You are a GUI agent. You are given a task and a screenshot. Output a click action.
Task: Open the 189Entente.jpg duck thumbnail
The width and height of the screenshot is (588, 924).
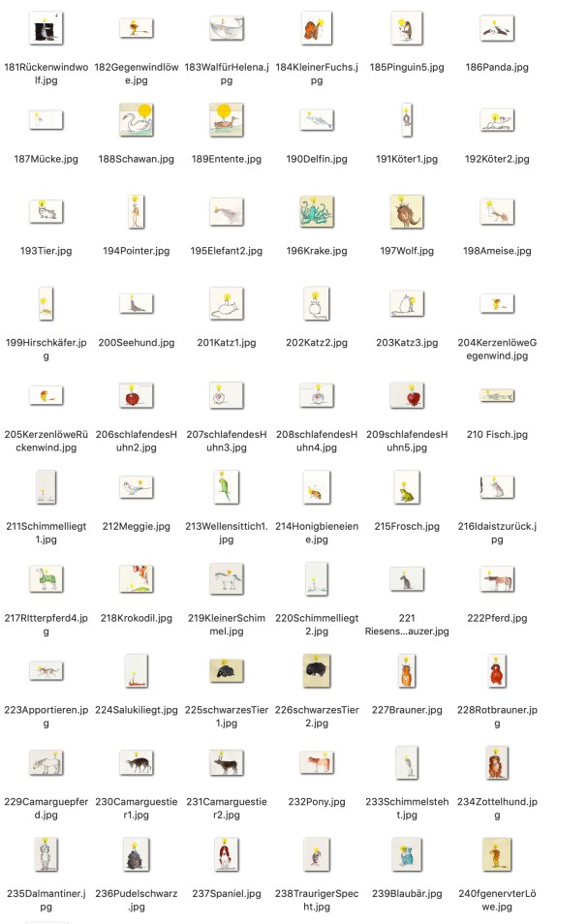click(226, 120)
